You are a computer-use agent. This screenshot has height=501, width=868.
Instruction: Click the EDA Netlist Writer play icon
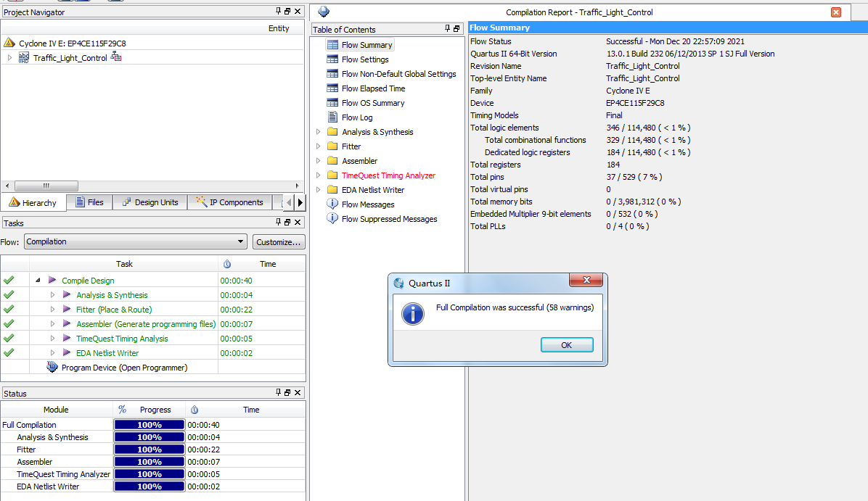[67, 352]
